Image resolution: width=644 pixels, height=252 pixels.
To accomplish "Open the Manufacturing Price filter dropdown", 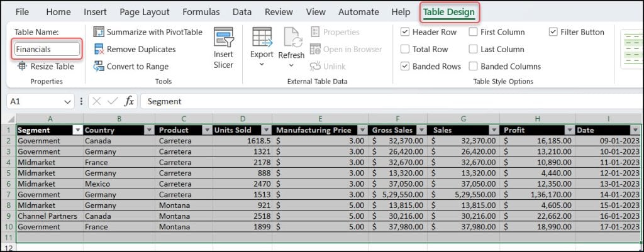I will click(363, 130).
